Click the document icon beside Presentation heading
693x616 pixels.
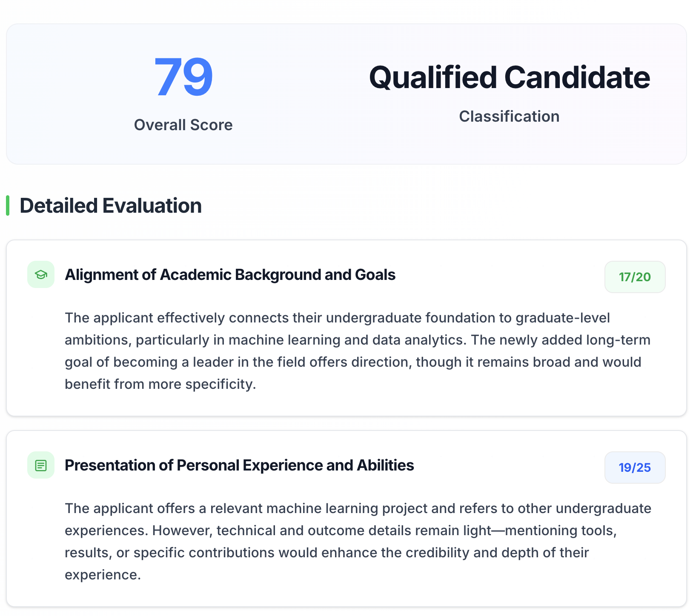pos(41,465)
